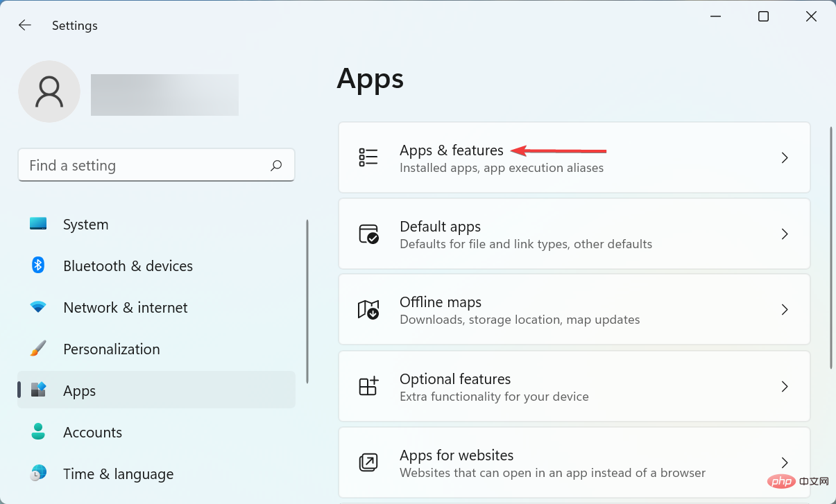Select Time & language in the sidebar
This screenshot has width=836, height=504.
pos(118,473)
